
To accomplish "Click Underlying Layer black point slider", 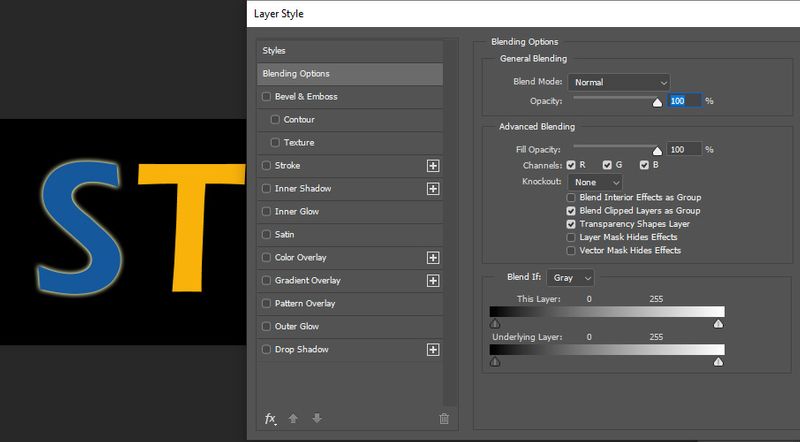I will tap(495, 362).
